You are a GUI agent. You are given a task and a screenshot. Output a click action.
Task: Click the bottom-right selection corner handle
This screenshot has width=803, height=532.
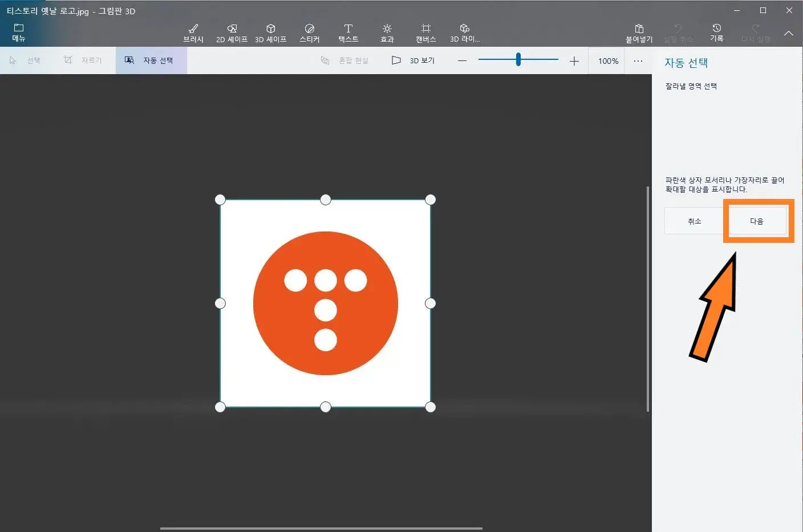coord(431,407)
